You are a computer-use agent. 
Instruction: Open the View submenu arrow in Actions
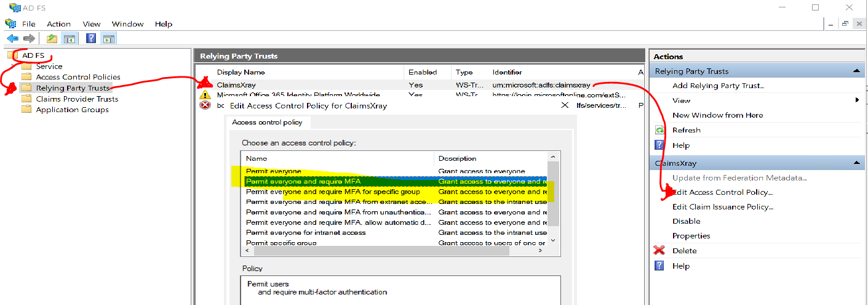pos(858,100)
